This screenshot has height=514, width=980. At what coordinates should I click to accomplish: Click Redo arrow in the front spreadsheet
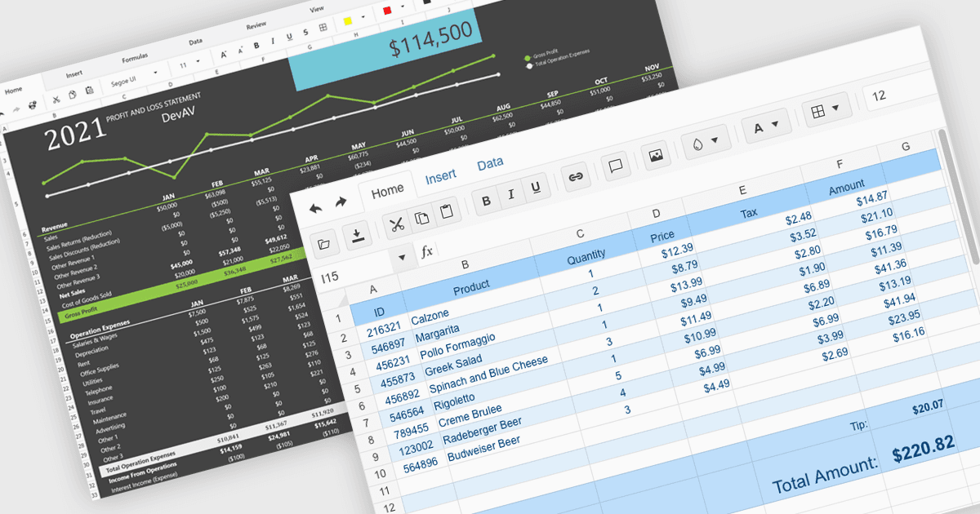pyautogui.click(x=341, y=202)
